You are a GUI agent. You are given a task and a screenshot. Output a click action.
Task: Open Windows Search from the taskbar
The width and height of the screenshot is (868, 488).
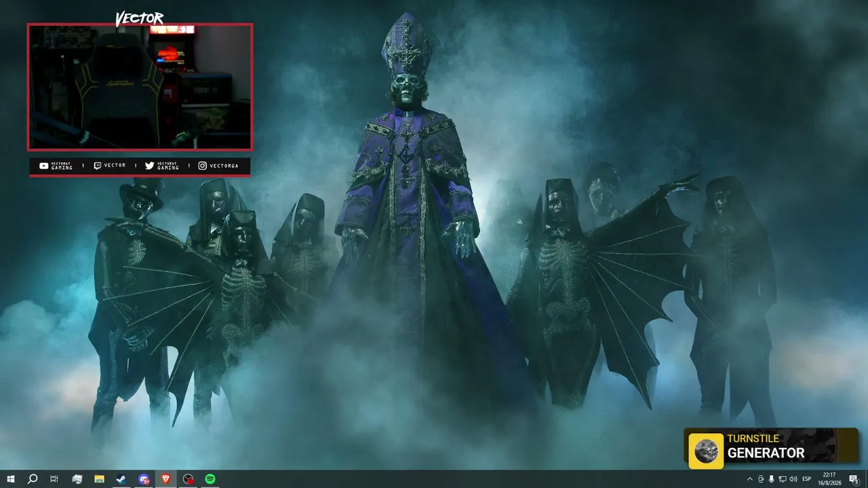coord(32,479)
